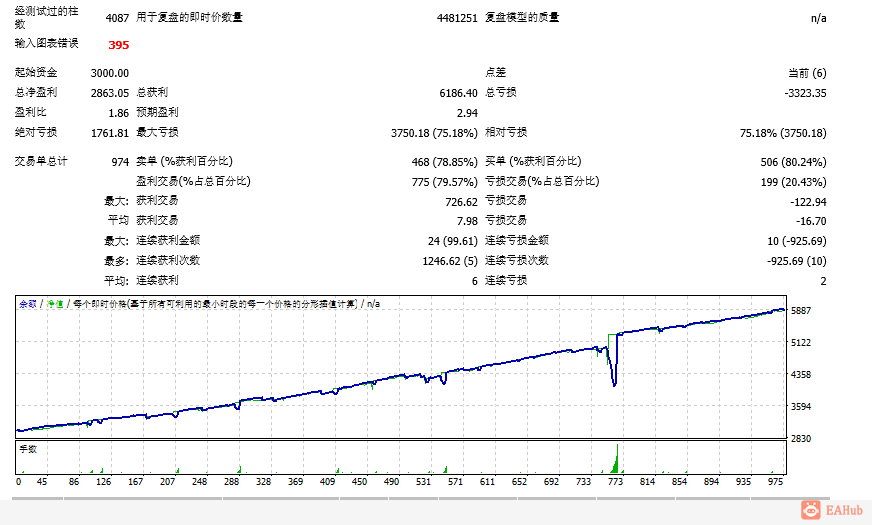Select the 4358 balance axis label
This screenshot has height=525, width=872.
pyautogui.click(x=801, y=375)
